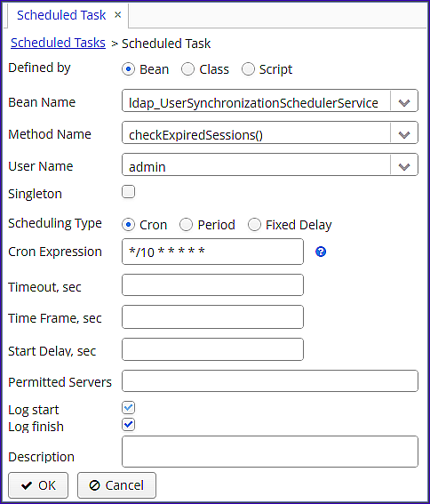430x504 pixels.
Task: Focus the Timeout, sec field
Action: [x=212, y=285]
